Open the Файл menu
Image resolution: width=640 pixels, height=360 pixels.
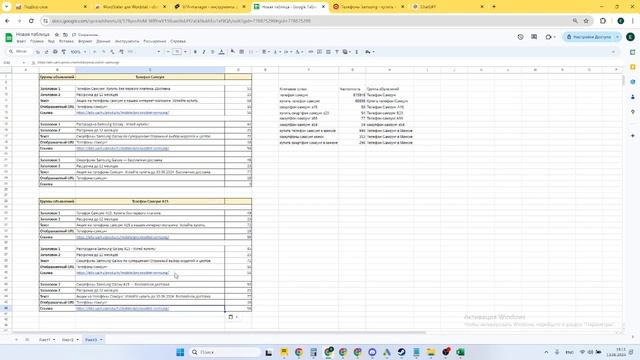[x=21, y=41]
